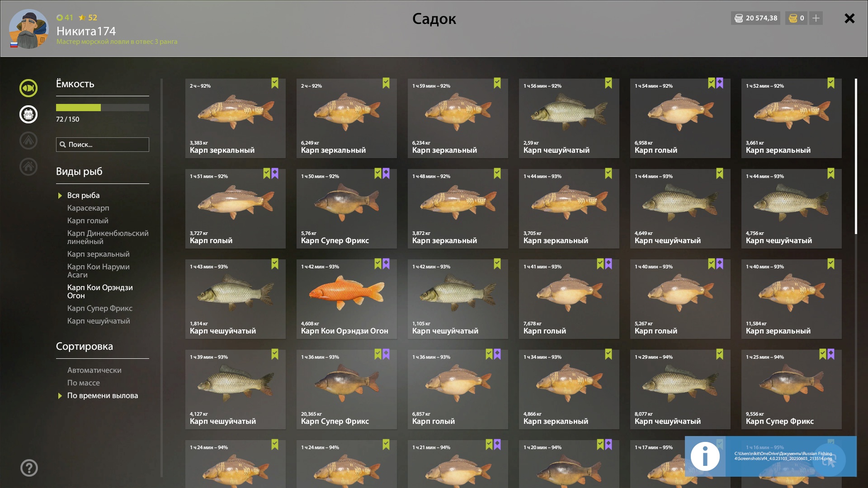The width and height of the screenshot is (868, 488).
Task: Show Вся рыба in the species list
Action: (x=84, y=195)
